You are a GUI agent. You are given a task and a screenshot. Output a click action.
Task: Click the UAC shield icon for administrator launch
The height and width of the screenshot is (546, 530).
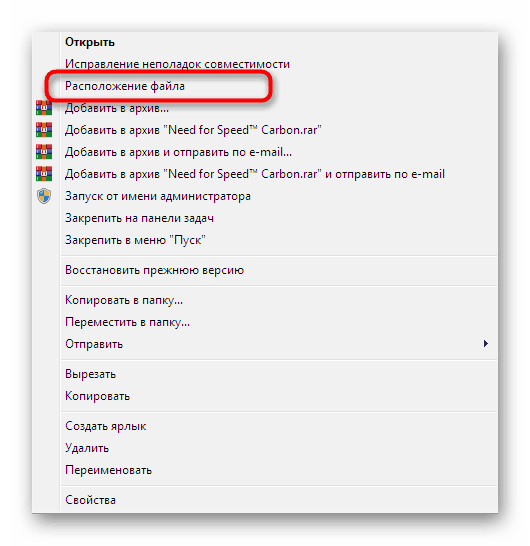click(x=44, y=196)
